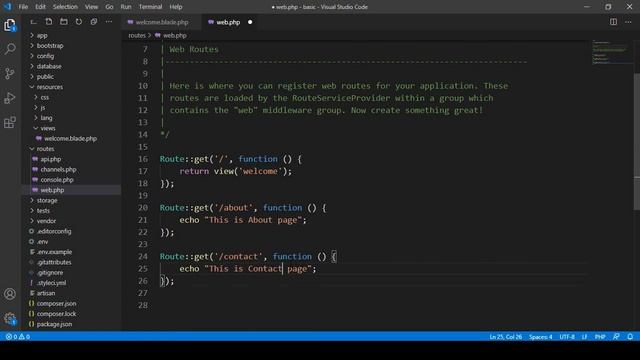This screenshot has width=640, height=360.
Task: Open explorer More Actions ellipsis
Action: tap(109, 22)
